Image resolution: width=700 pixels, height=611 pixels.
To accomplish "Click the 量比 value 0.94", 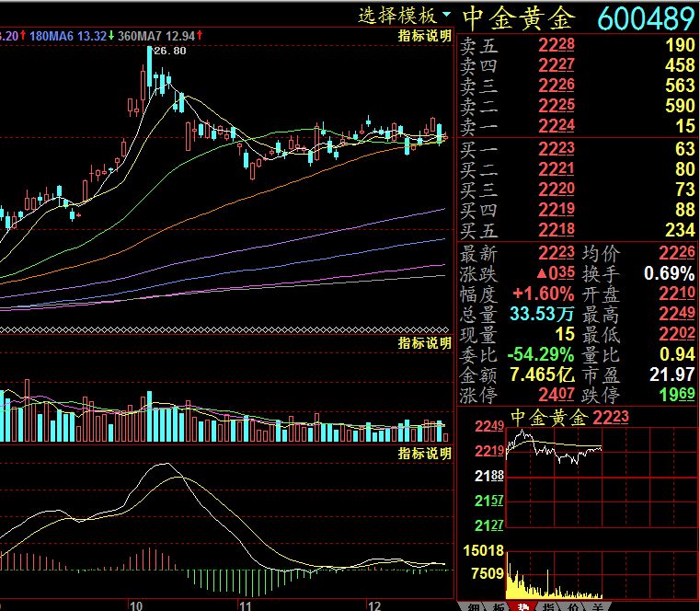I will click(677, 354).
